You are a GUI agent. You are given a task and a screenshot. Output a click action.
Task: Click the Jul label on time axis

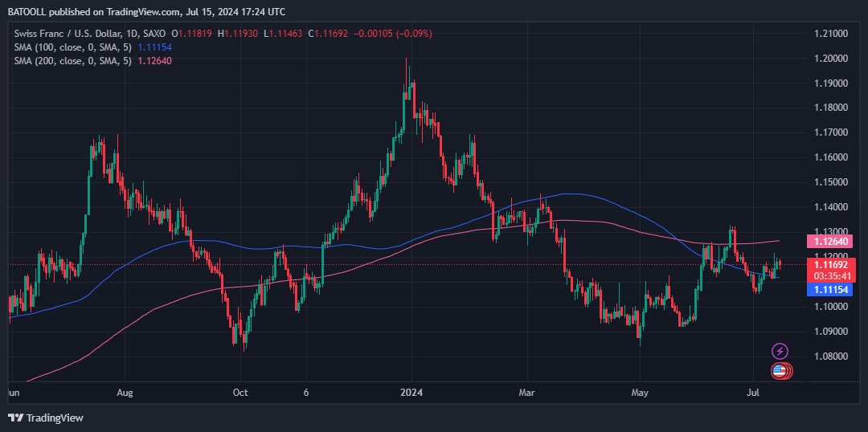tap(754, 393)
